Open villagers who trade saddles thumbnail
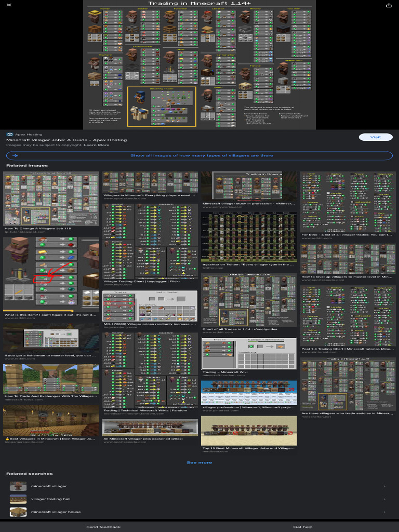The width and height of the screenshot is (399, 532). point(348,384)
